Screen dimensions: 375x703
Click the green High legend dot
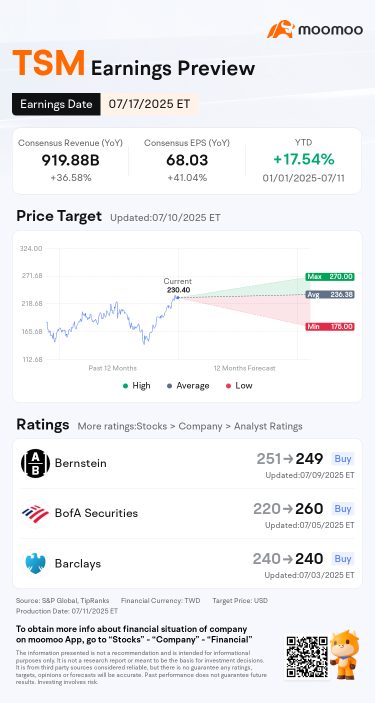pos(126,386)
